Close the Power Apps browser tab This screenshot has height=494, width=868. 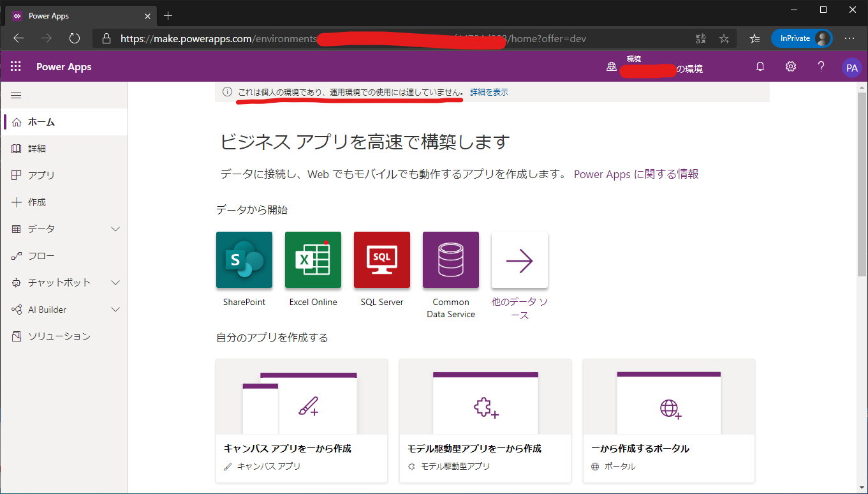(x=148, y=16)
